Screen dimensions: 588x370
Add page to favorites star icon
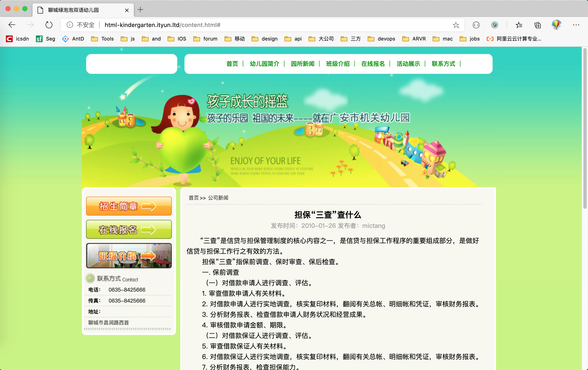(x=456, y=25)
